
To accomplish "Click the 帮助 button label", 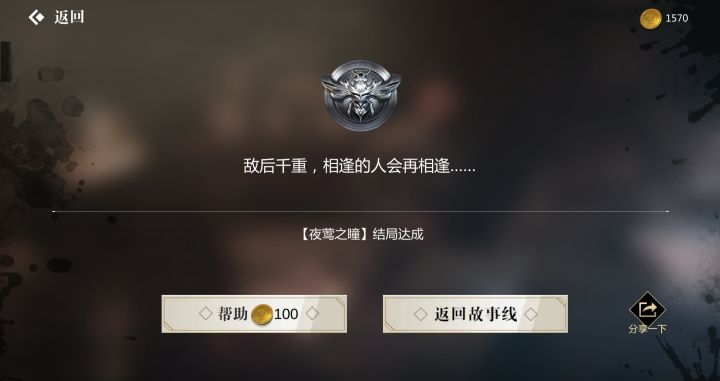I will 232,314.
